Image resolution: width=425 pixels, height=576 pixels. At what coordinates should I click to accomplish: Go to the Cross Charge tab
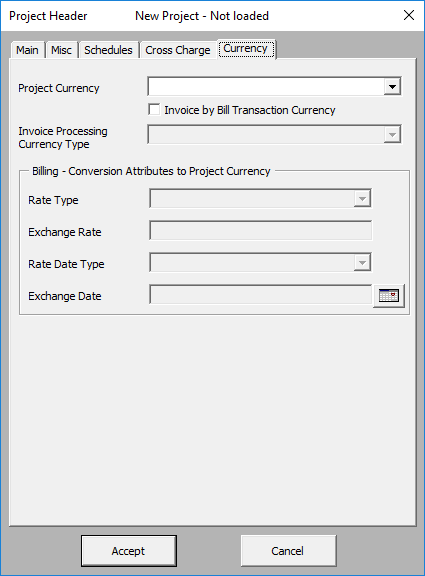(178, 50)
